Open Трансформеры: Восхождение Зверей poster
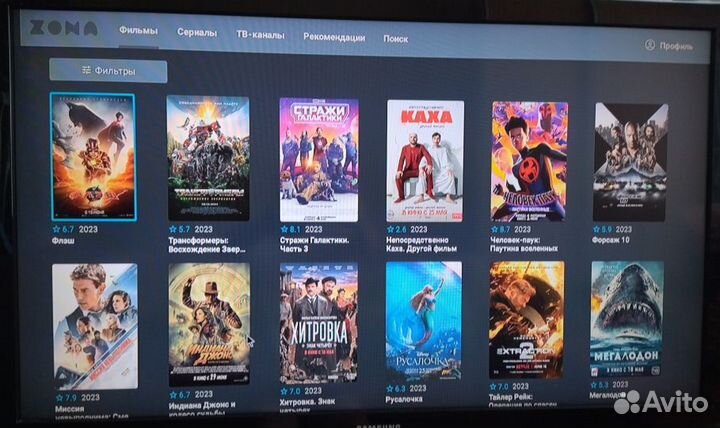This screenshot has width=720, height=428. [x=208, y=158]
